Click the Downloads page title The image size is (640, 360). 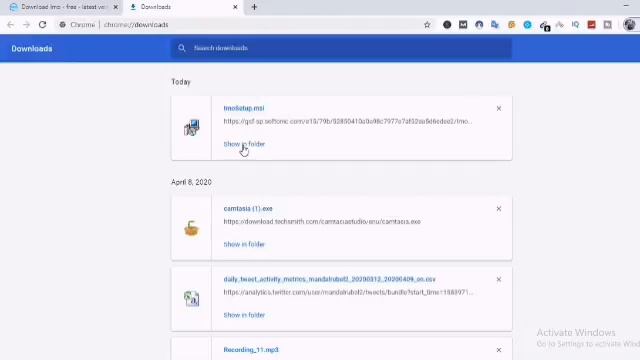(x=32, y=49)
